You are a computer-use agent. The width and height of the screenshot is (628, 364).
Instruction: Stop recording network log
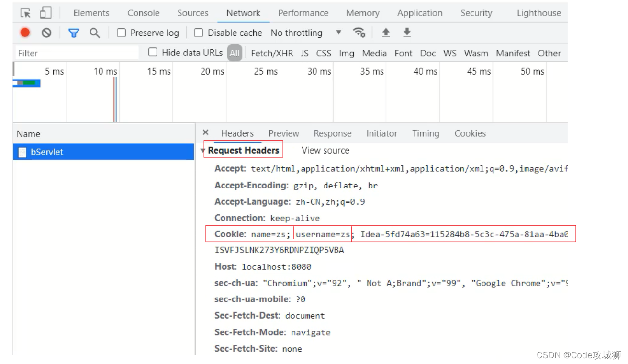pyautogui.click(x=25, y=33)
